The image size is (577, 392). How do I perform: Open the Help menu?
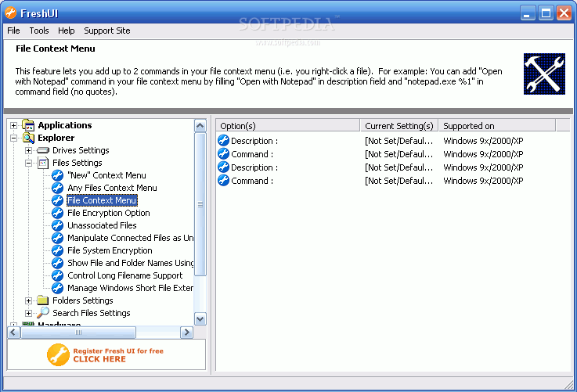[67, 31]
